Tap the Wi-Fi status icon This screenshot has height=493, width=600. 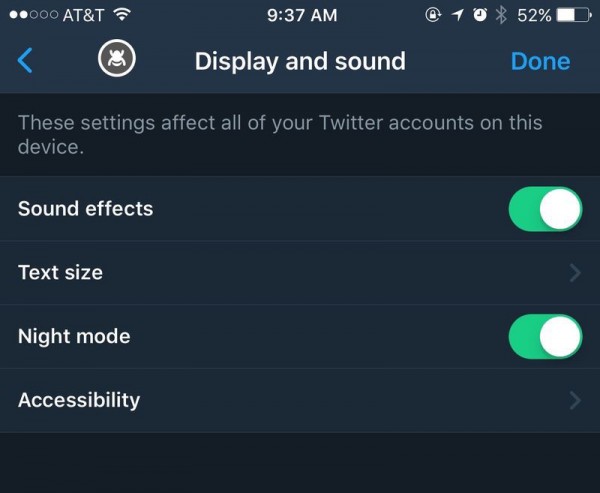pos(122,15)
